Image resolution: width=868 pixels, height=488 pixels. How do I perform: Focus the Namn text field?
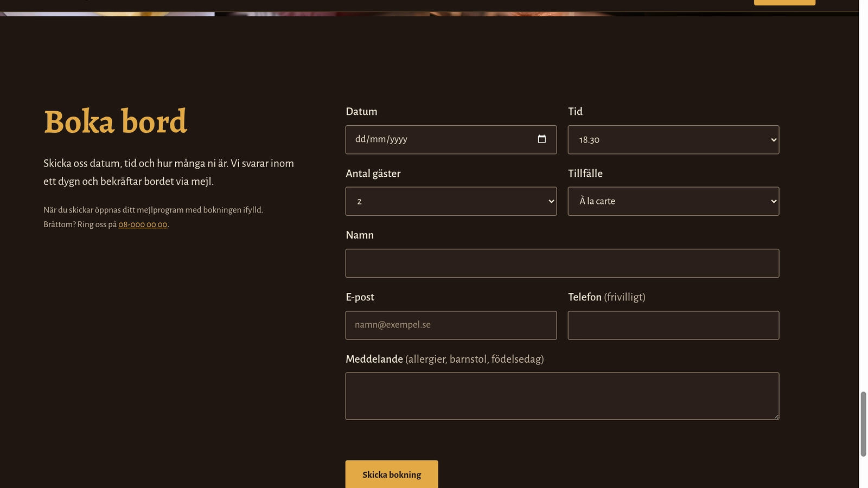coord(562,264)
